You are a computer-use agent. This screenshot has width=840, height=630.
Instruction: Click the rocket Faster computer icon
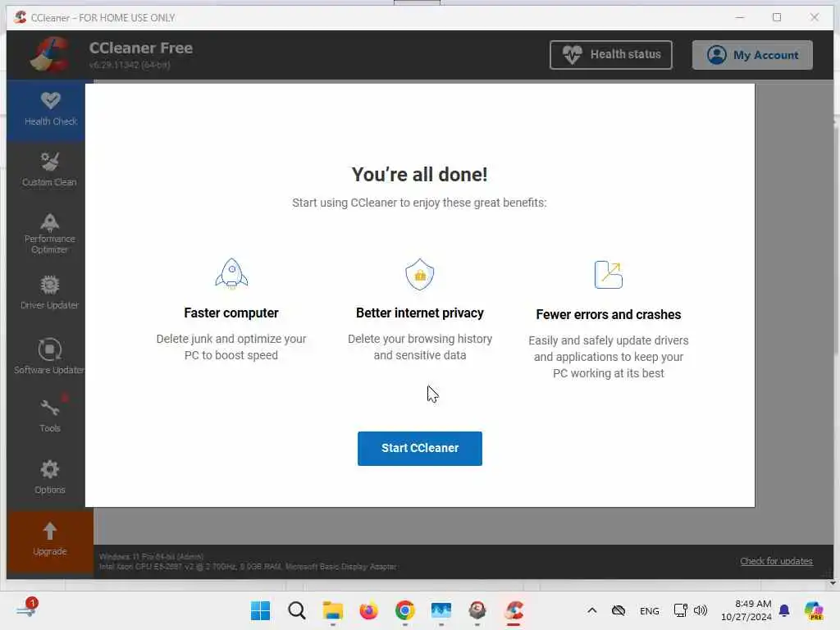pos(231,274)
